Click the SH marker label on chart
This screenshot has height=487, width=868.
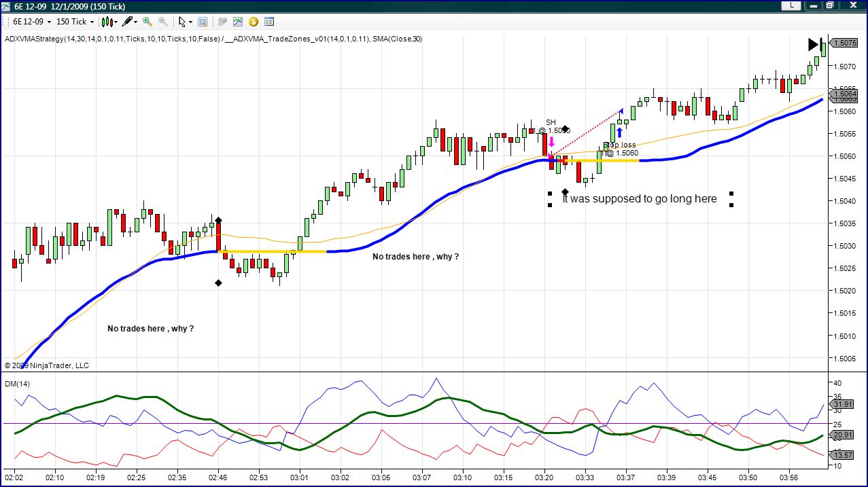point(551,123)
